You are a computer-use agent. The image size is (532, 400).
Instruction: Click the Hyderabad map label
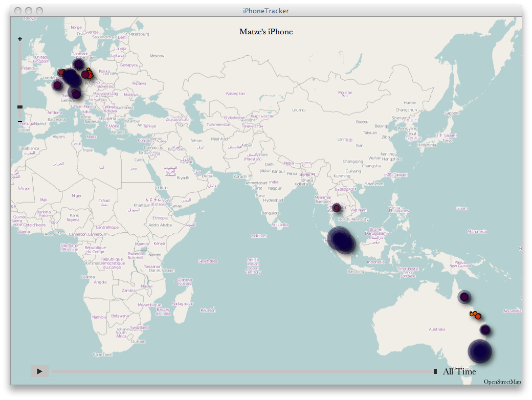click(x=273, y=200)
